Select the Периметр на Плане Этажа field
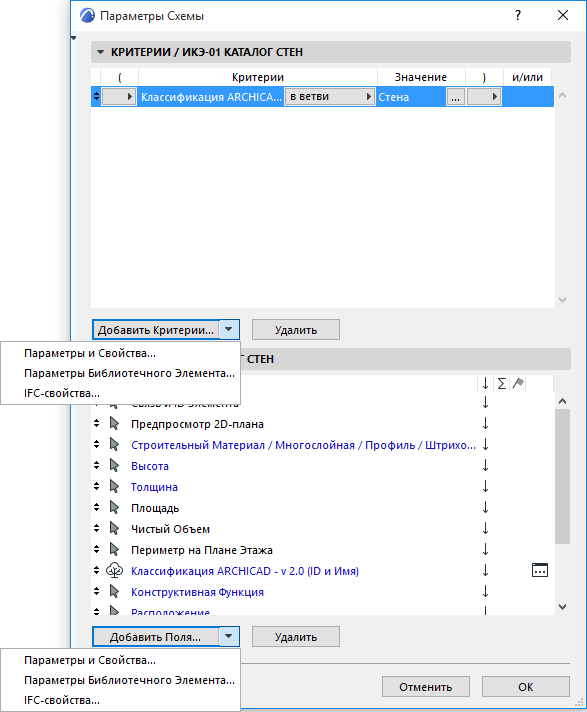The width and height of the screenshot is (587, 712). click(202, 550)
